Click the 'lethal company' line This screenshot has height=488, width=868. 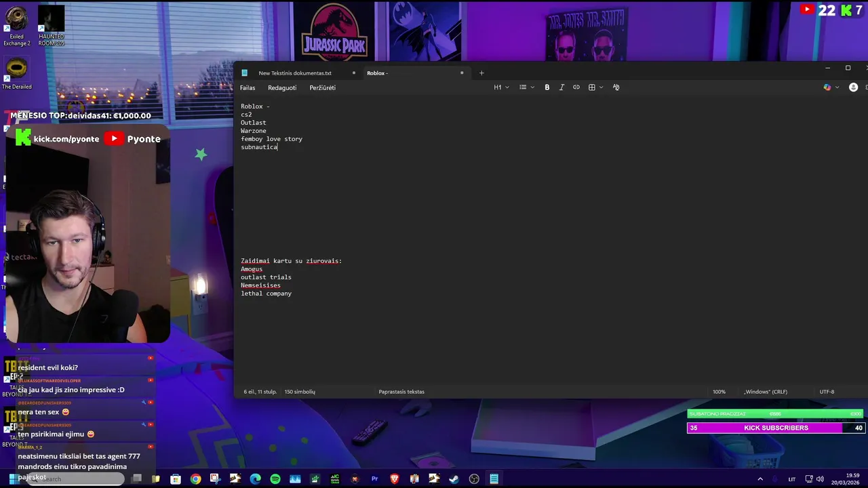[266, 293]
